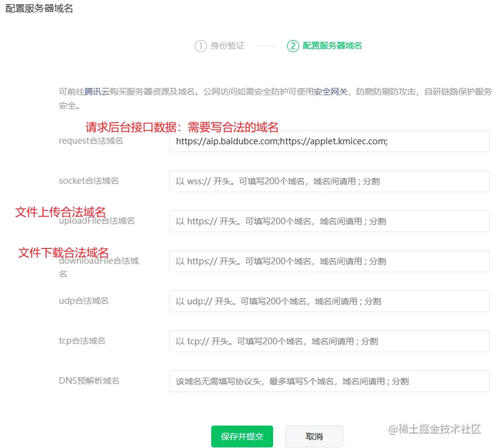The width and height of the screenshot is (494, 448).
Task: Focus the request合法域名 input field
Action: pyautogui.click(x=329, y=141)
